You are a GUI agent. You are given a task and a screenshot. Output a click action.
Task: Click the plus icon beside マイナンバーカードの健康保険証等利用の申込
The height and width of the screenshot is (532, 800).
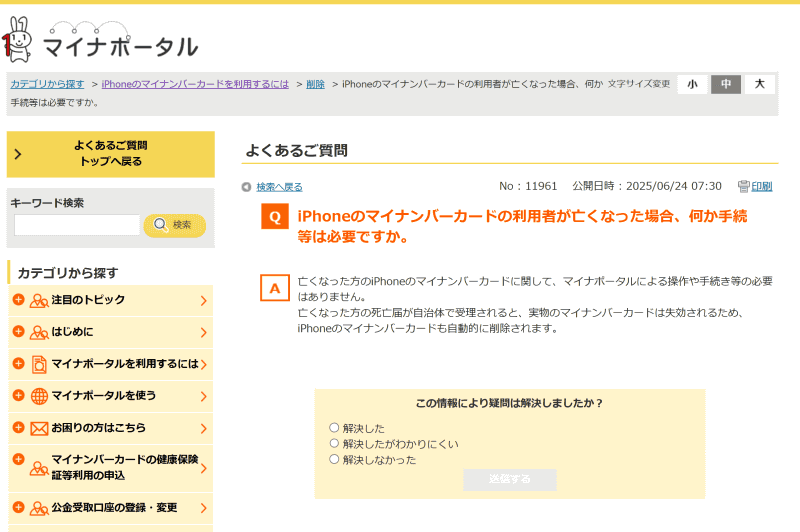point(18,459)
